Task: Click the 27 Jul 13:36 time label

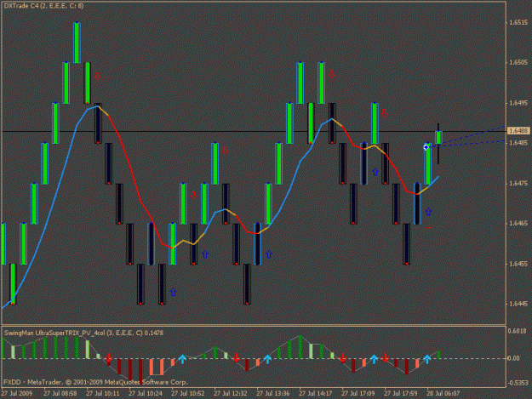Action: tap(273, 393)
